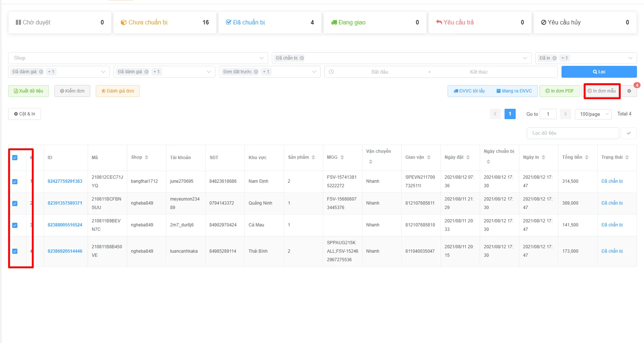Click the 'Kiểm đơn' button
Image resolution: width=644 pixels, height=343 pixels.
(72, 91)
